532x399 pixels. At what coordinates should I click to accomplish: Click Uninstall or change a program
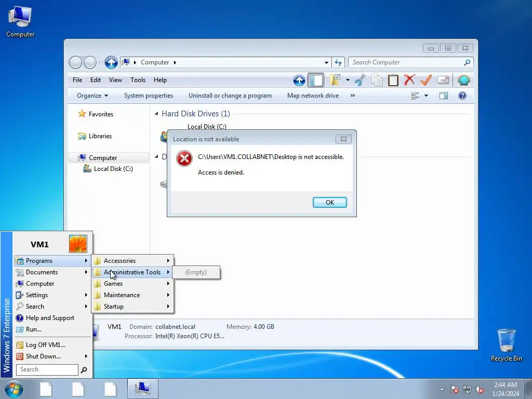pyautogui.click(x=230, y=96)
